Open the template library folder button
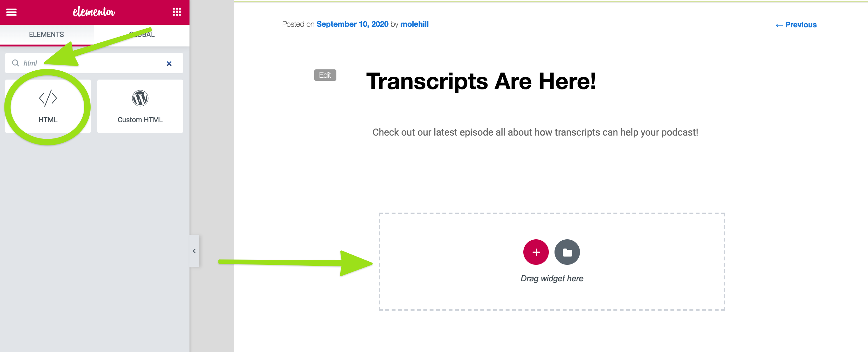 pos(567,252)
